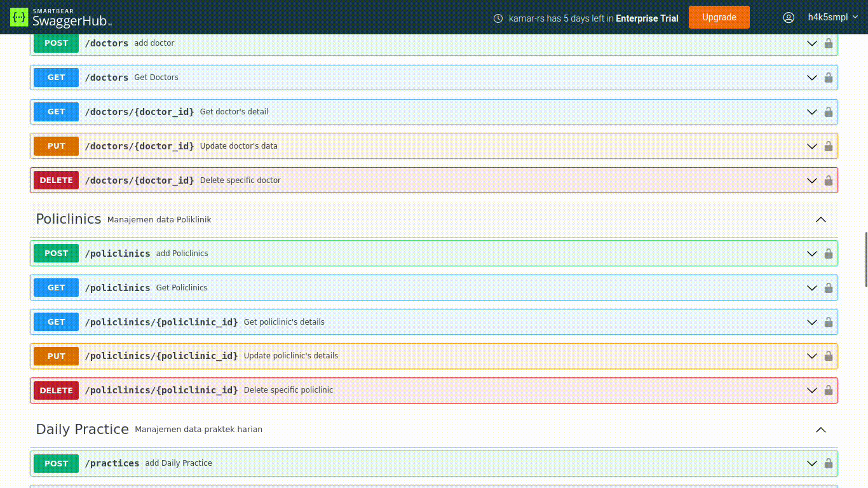Click lock icon on Get Policlinics row
This screenshot has width=868, height=488.
tap(829, 288)
